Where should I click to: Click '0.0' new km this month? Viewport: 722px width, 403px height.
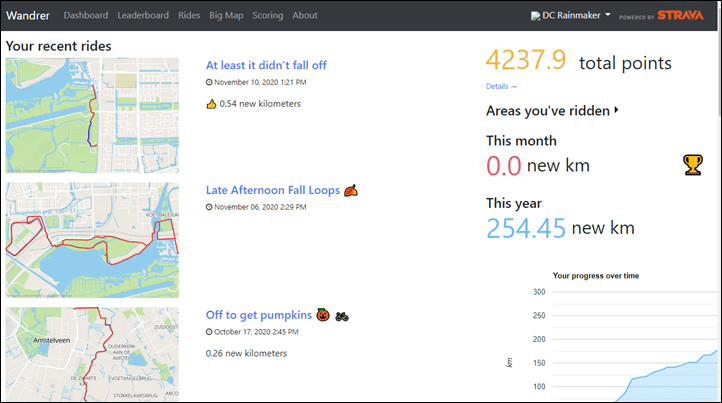[504, 166]
